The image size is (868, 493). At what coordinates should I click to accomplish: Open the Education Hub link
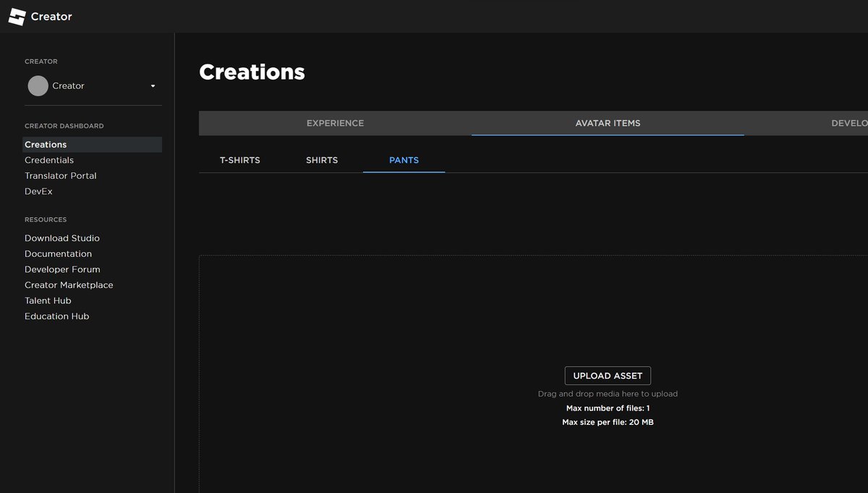pos(57,316)
